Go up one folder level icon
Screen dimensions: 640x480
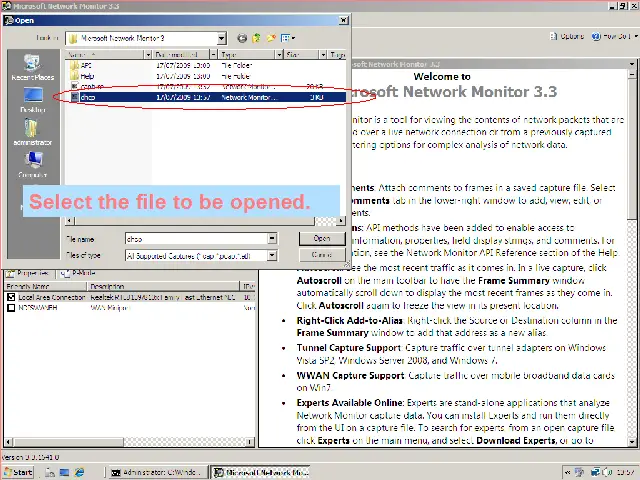[256, 38]
